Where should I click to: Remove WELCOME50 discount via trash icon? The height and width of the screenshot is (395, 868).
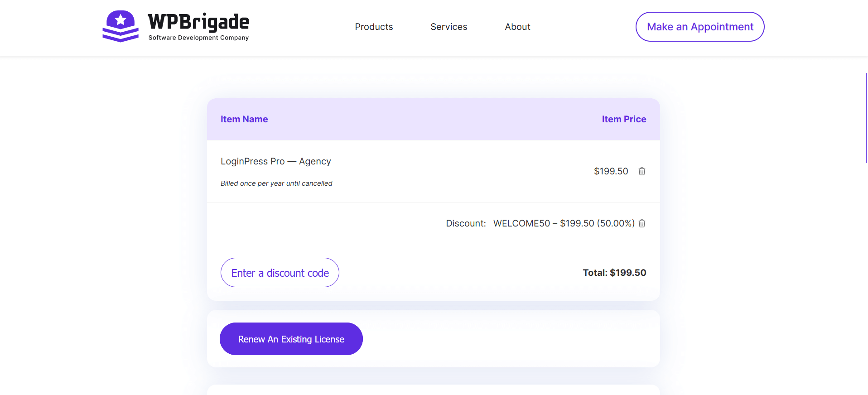(x=642, y=223)
